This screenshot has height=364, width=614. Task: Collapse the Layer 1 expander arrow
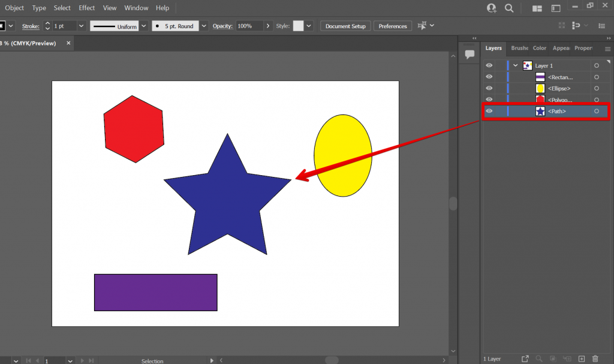click(x=515, y=65)
